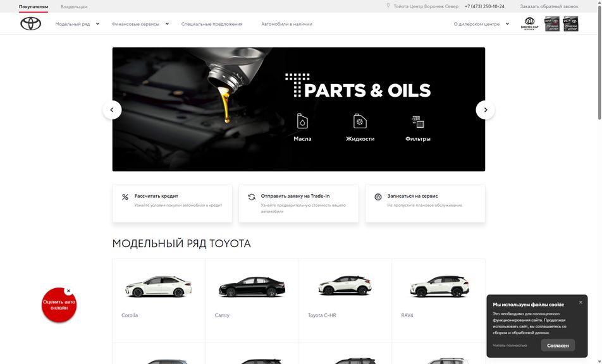Click the Согласен cookie button
Viewport: 602px width, 364px height.
tap(558, 345)
